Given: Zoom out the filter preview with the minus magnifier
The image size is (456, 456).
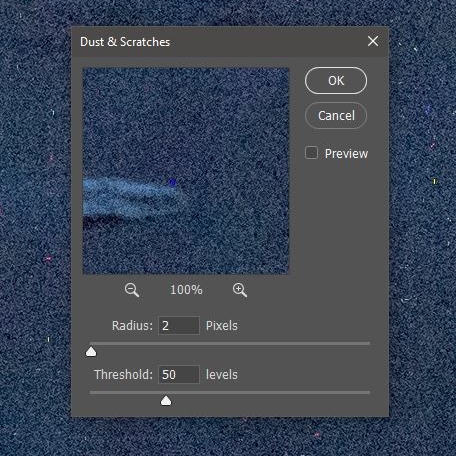Looking at the screenshot, I should pyautogui.click(x=132, y=290).
